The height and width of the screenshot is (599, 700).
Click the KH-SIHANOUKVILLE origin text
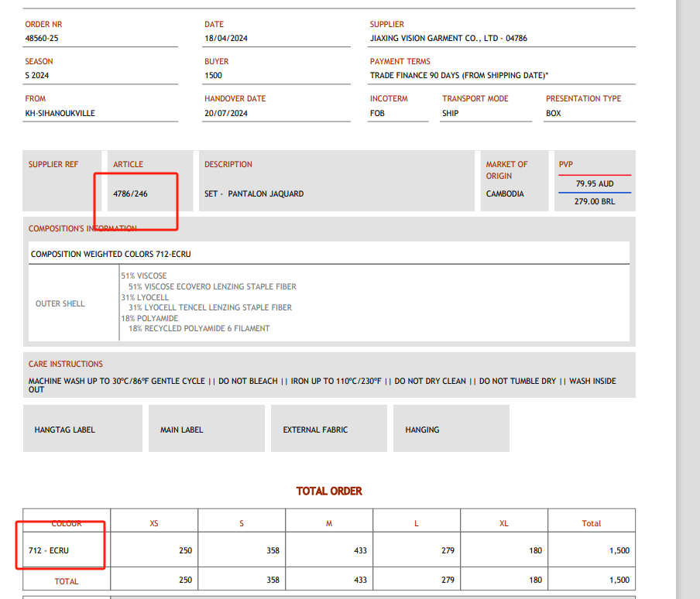[60, 113]
